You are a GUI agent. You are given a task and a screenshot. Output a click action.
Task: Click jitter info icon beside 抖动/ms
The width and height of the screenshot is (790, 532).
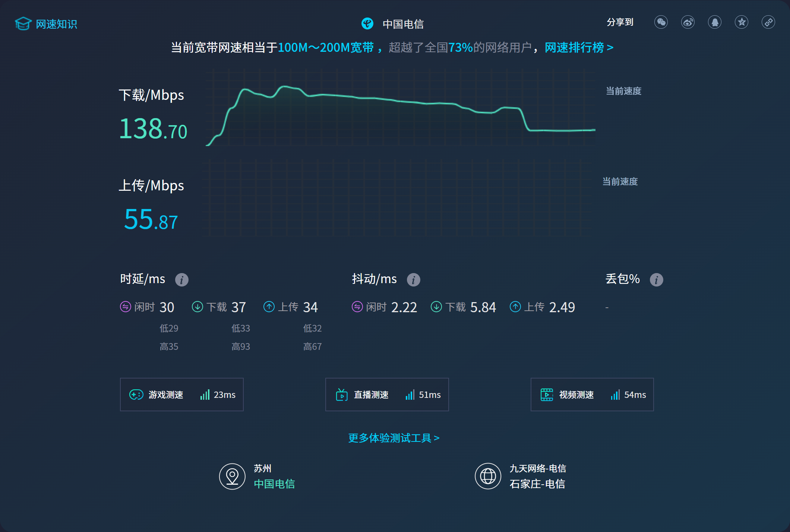[x=414, y=279]
